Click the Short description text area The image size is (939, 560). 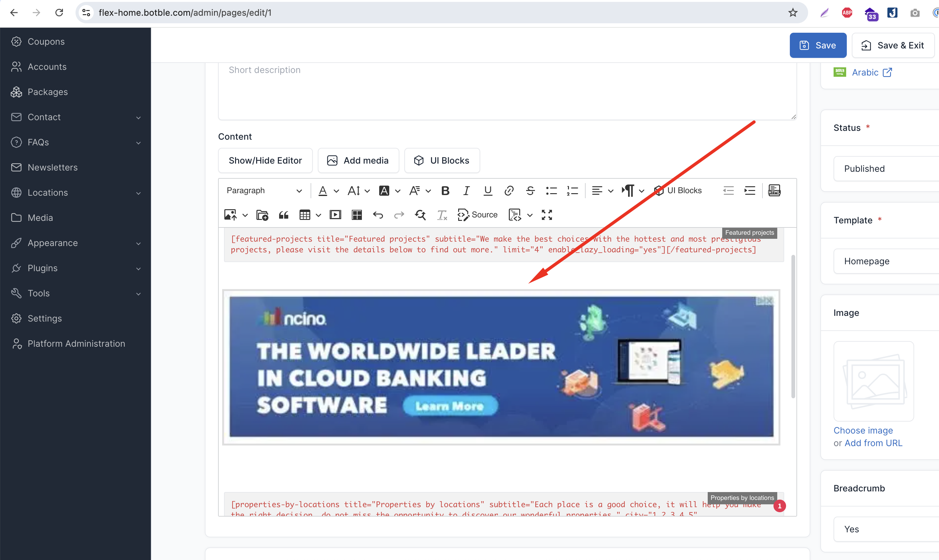tap(507, 91)
